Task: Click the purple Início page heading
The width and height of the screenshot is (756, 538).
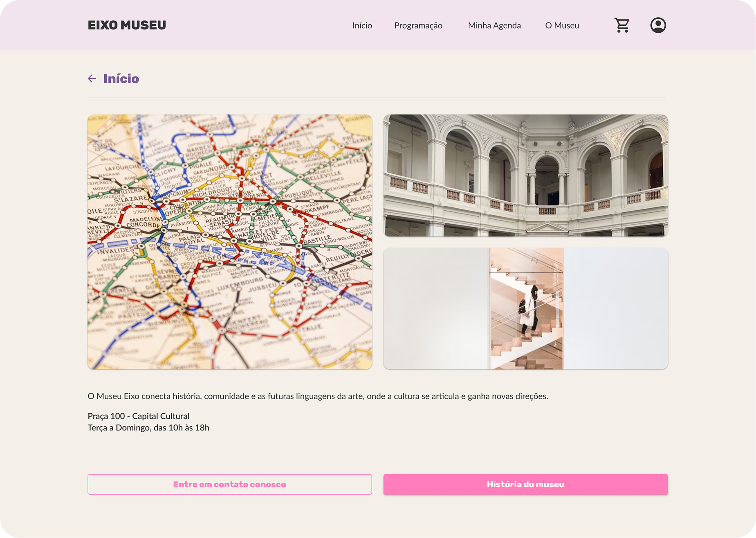Action: (121, 79)
